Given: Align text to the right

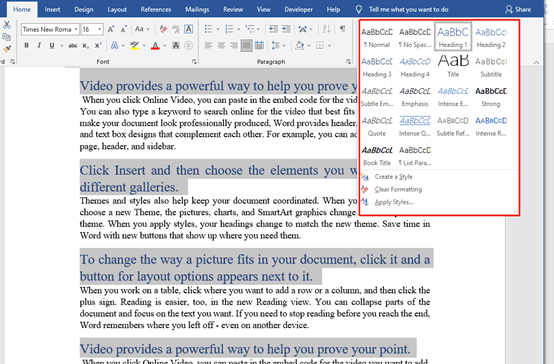Looking at the screenshot, I should [x=234, y=45].
